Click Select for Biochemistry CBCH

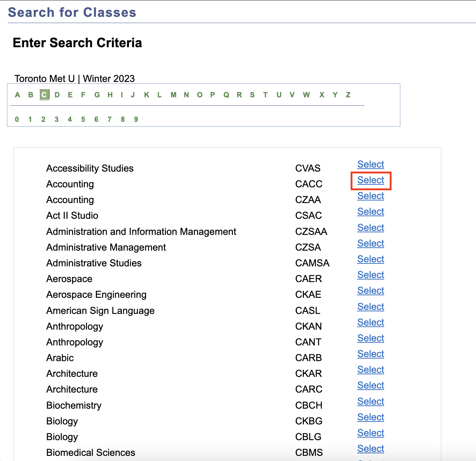[370, 402]
